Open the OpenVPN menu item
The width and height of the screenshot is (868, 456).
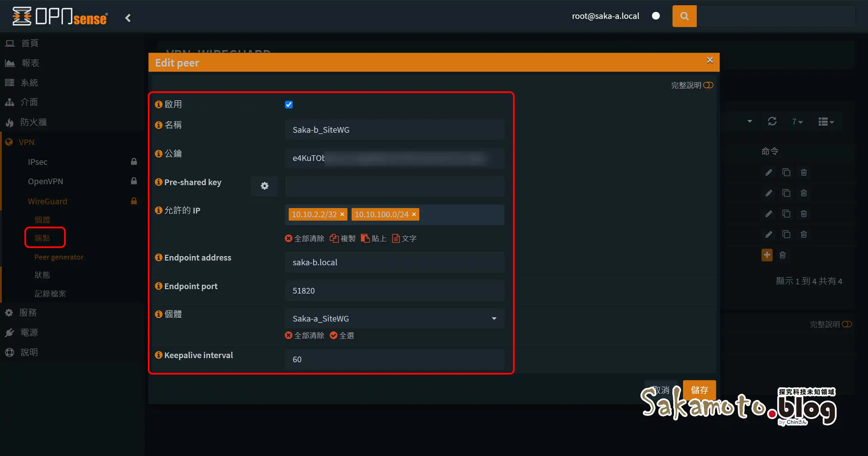45,181
